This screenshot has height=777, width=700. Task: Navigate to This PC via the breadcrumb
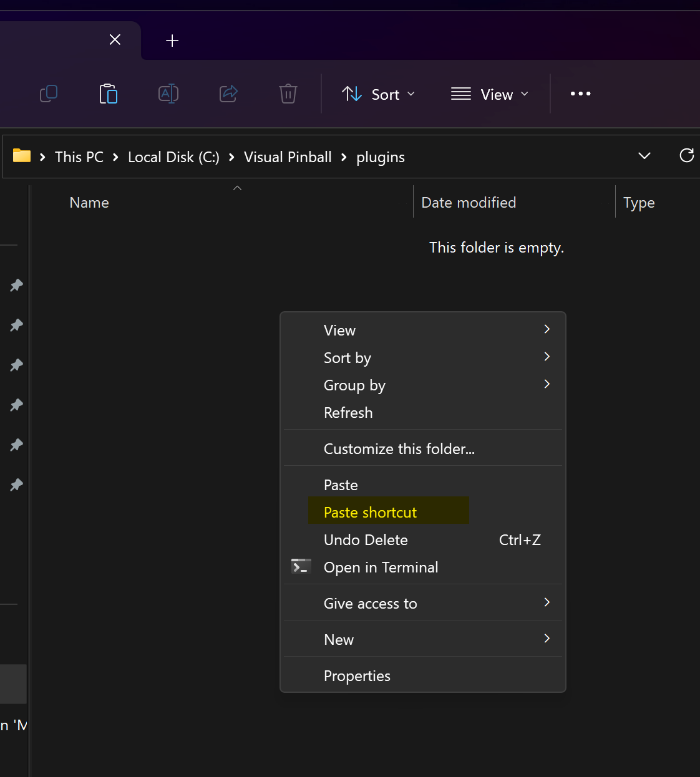click(79, 157)
